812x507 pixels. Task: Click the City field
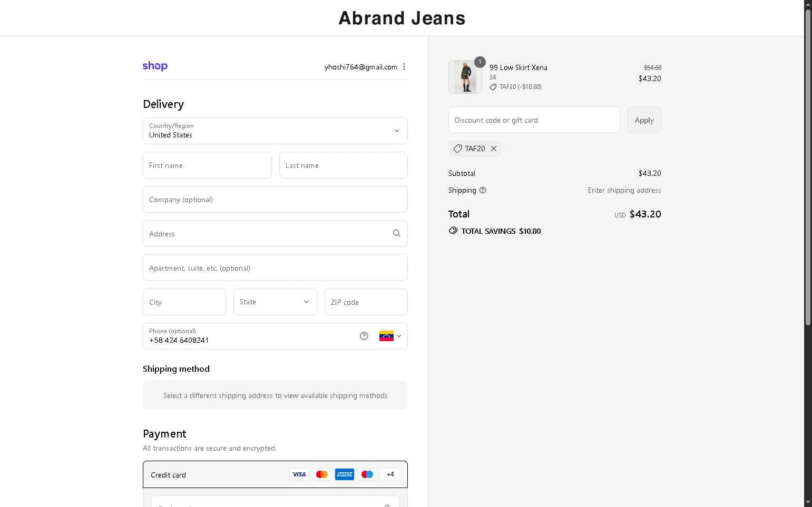(x=184, y=302)
